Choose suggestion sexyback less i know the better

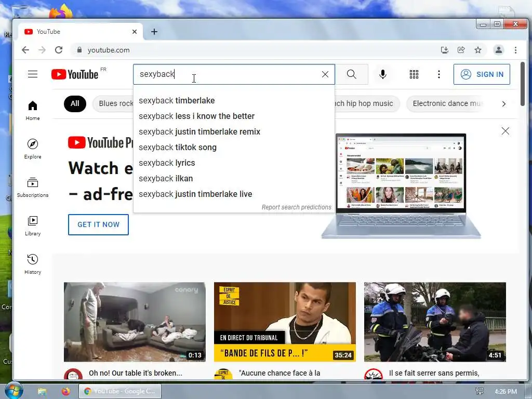pos(234,116)
